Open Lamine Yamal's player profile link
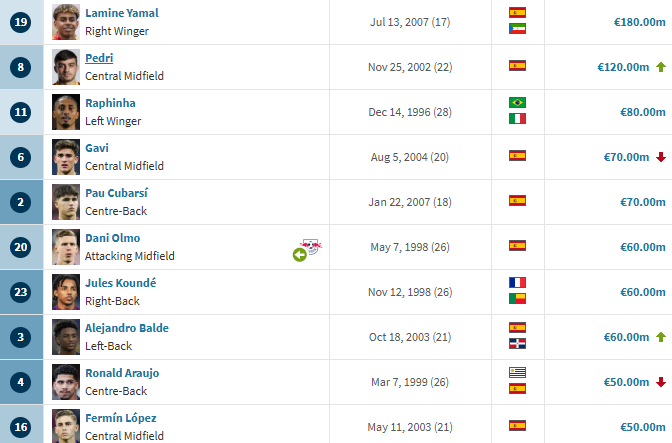Image resolution: width=672 pixels, height=443 pixels. [x=122, y=13]
